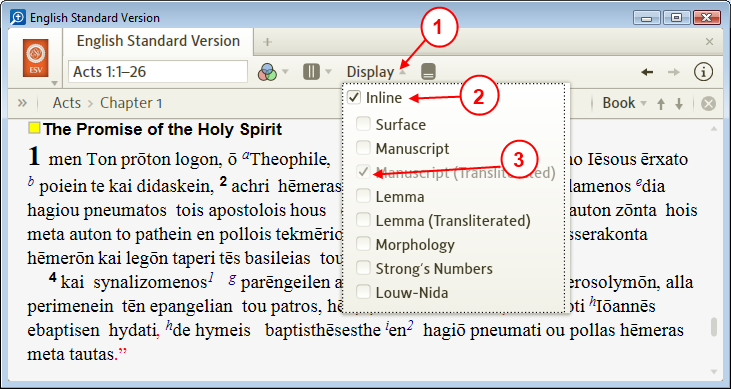731x389 pixels.
Task: Open footnote h before Iōannēs
Action: [x=592, y=302]
